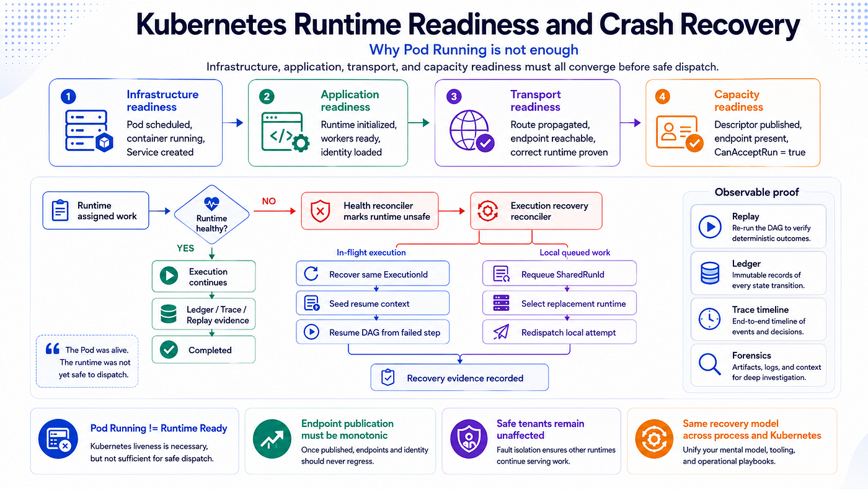Click the Local queued work label

575,253
